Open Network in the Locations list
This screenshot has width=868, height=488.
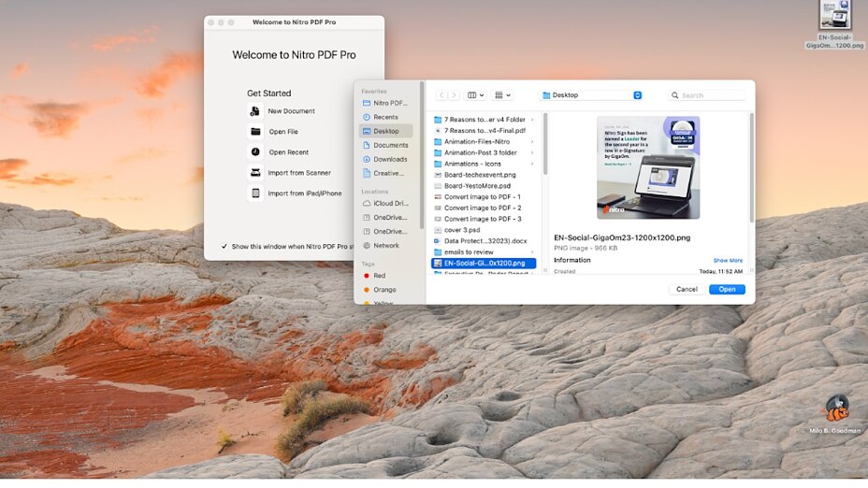point(385,245)
